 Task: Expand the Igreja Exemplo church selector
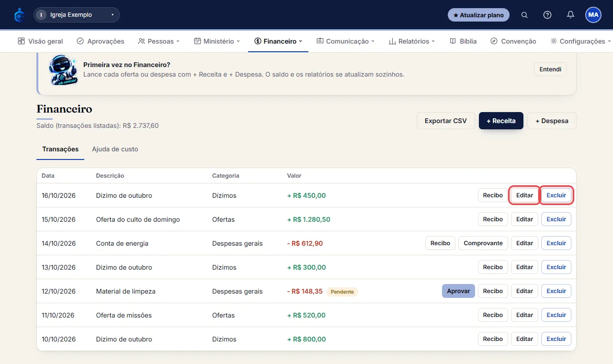pyautogui.click(x=77, y=15)
